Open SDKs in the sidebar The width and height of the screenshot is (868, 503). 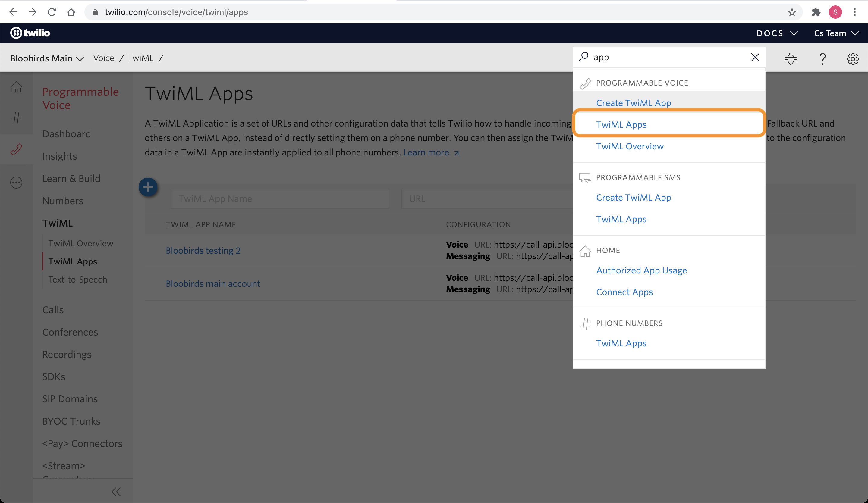54,377
